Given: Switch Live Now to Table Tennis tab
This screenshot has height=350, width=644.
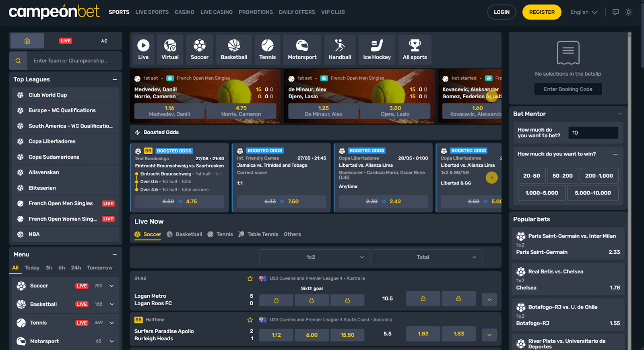Looking at the screenshot, I should [x=258, y=234].
